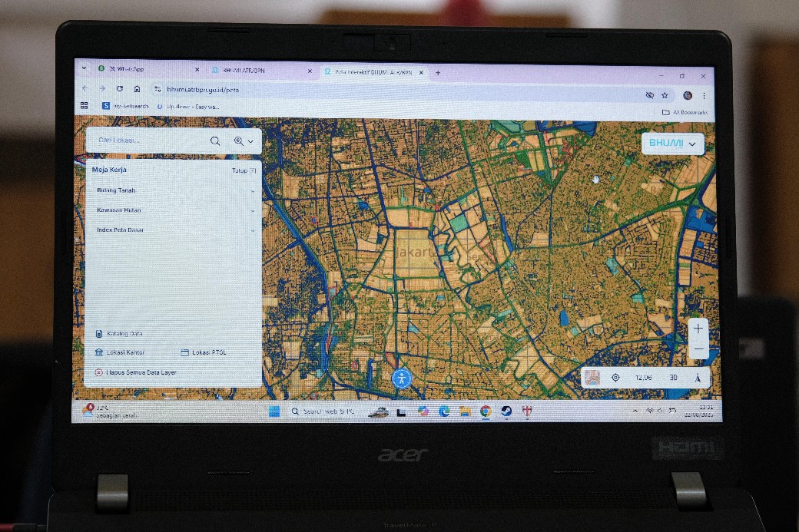Open Katalog Data
This screenshot has height=532, width=799.
point(119,334)
